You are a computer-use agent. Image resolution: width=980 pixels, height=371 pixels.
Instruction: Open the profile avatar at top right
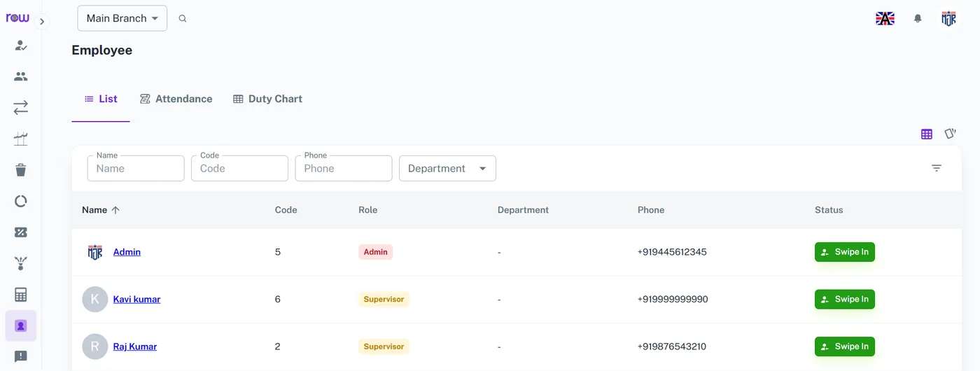tap(948, 19)
